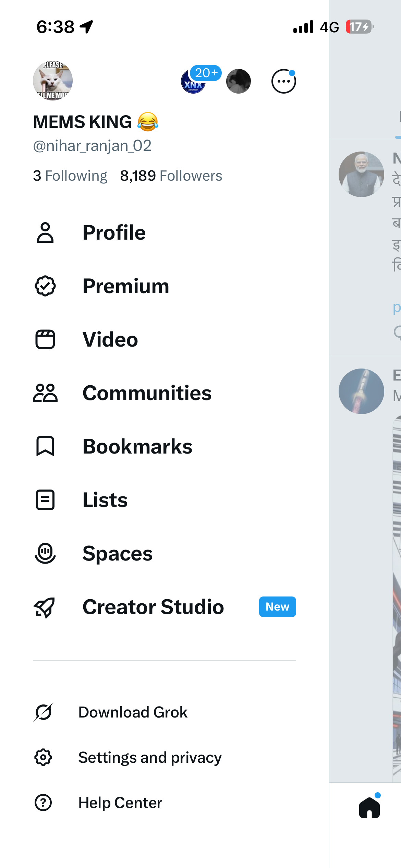The width and height of the screenshot is (401, 868).
Task: Tap the Profile person icon
Action: coord(45,233)
